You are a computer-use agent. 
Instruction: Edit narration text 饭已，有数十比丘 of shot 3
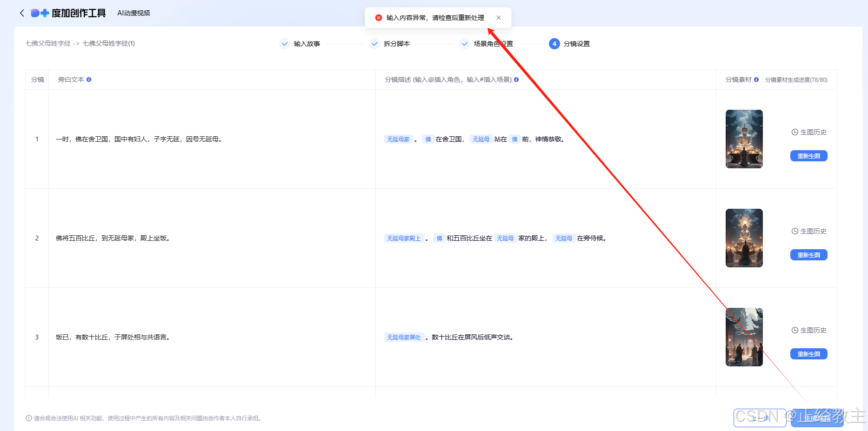pos(113,337)
